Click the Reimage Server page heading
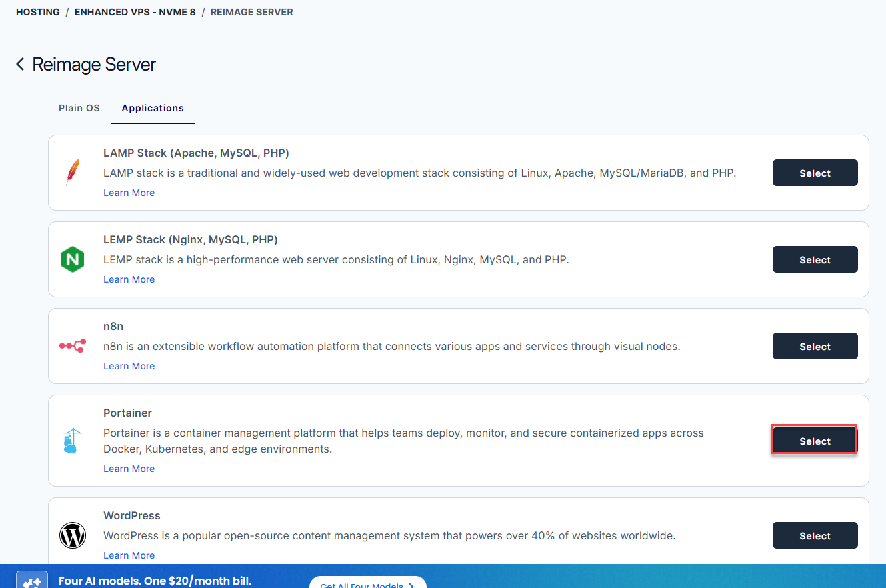Screen dimensions: 886x588 pyautogui.click(x=94, y=65)
